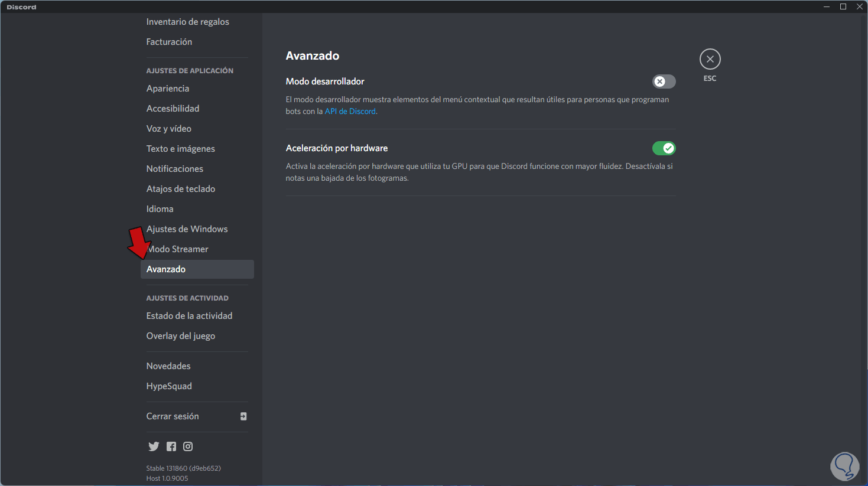Go to Overlay del juego settings

tap(181, 336)
